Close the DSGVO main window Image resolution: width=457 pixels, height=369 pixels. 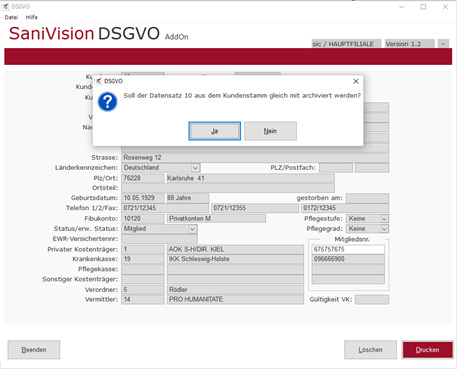coord(445,7)
